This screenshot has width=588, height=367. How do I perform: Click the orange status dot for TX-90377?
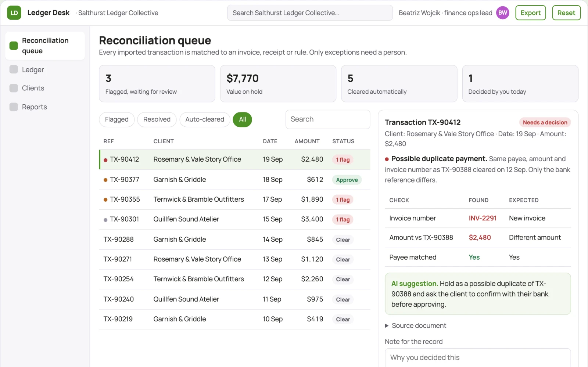coord(105,180)
